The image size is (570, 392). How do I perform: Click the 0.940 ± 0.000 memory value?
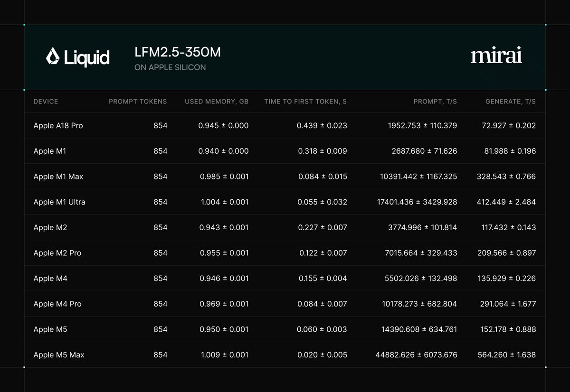223,151
